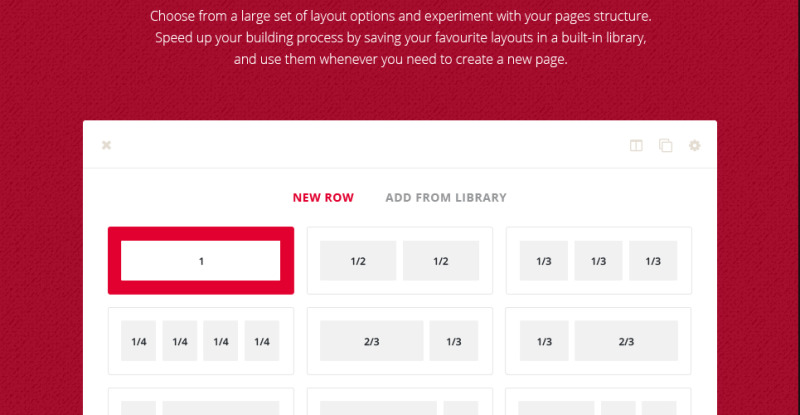The height and width of the screenshot is (415, 800).
Task: Click the wide 2/3 block in the 1/3 2/3 layout
Action: coord(627,341)
